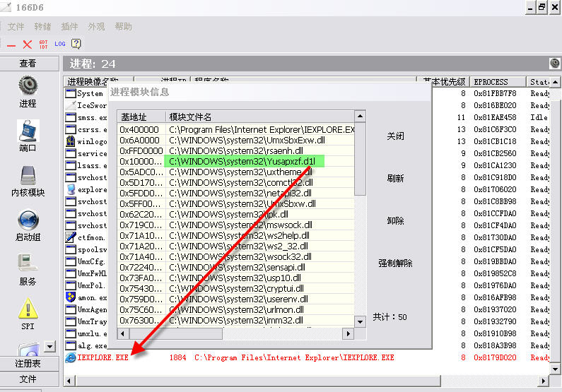Click the 卸除 button in module dialog
Viewport: 562px width, 392px height.
tap(395, 220)
